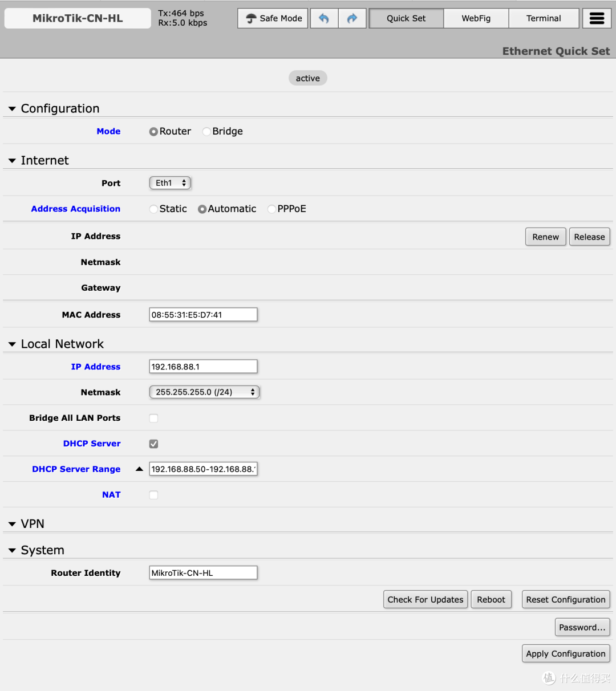This screenshot has height=691, width=616.
Task: Click DHCP Server Range up arrow
Action: click(x=139, y=469)
